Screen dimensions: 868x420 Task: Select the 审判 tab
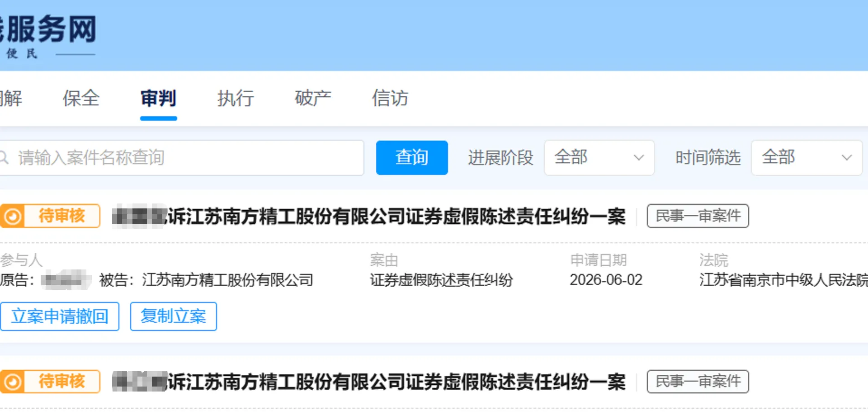click(x=158, y=98)
